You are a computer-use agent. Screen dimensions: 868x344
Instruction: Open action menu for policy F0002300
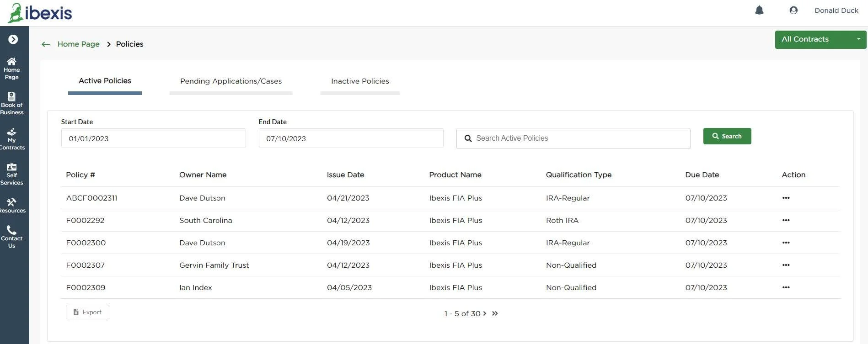(786, 243)
